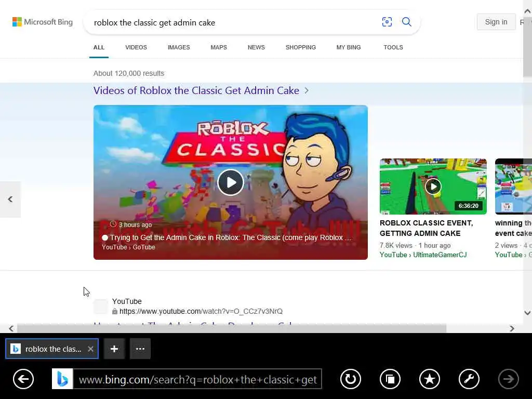Open Videos of Roblox the Classic Get Admin Cake link
The height and width of the screenshot is (399, 532).
point(196,90)
